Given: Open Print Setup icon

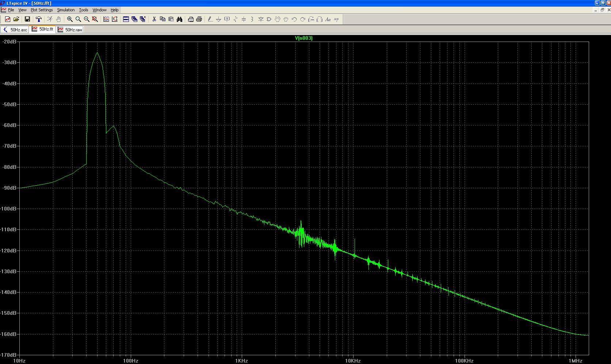Looking at the screenshot, I should tap(191, 19).
